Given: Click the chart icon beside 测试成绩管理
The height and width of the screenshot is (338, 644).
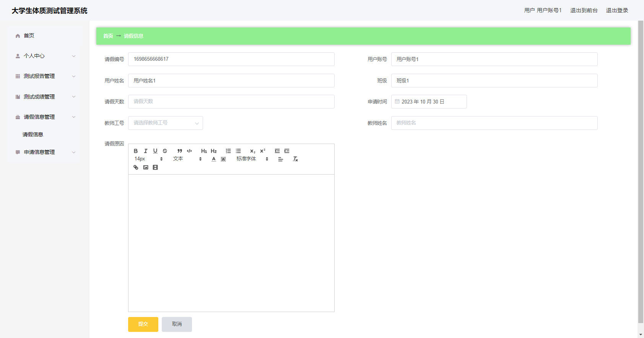Looking at the screenshot, I should pyautogui.click(x=18, y=97).
